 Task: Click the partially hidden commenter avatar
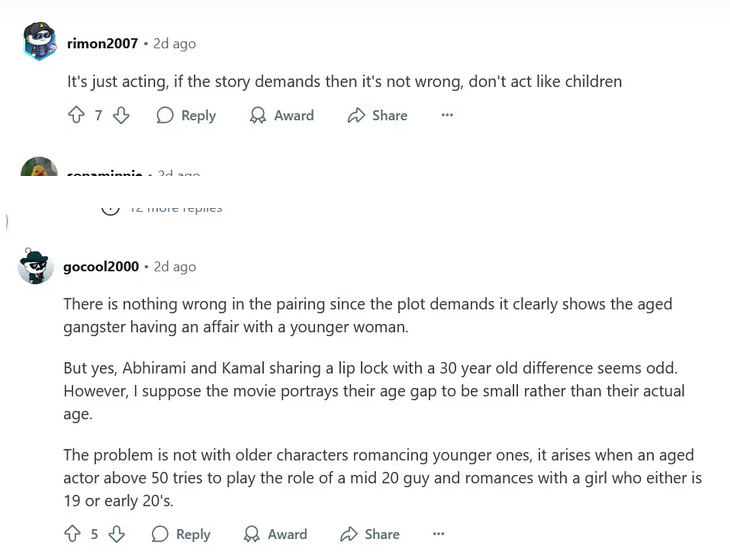pos(39,168)
